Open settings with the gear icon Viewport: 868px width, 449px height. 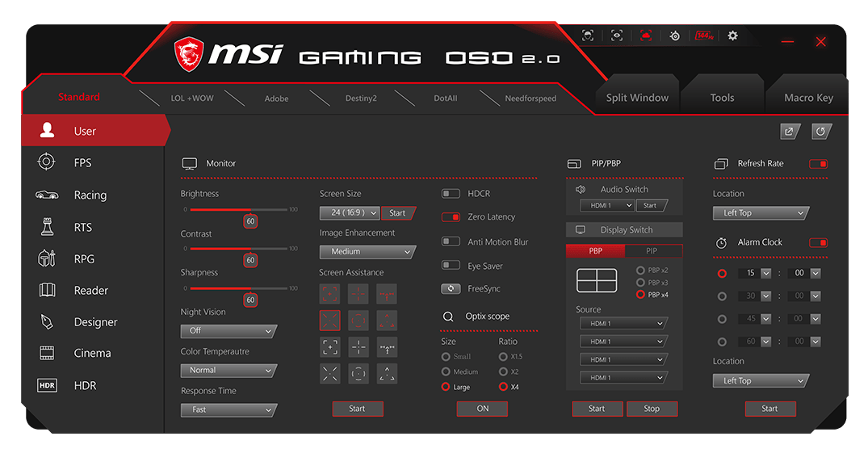click(732, 36)
